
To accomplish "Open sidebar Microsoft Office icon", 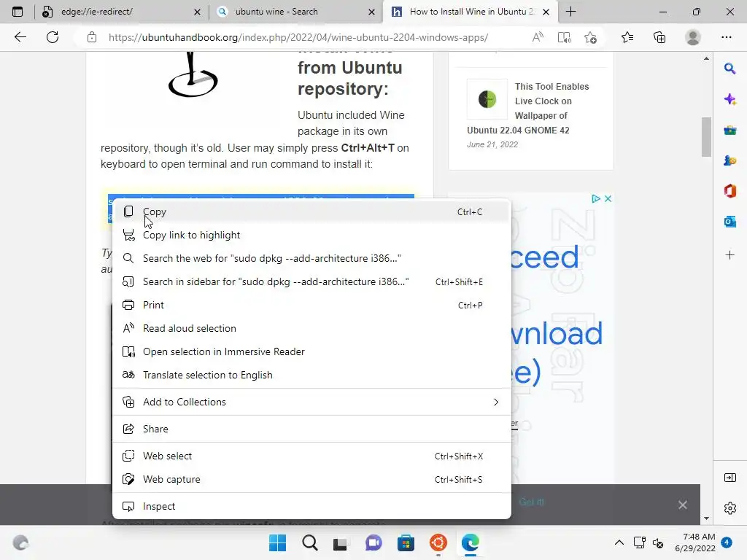I will click(729, 191).
